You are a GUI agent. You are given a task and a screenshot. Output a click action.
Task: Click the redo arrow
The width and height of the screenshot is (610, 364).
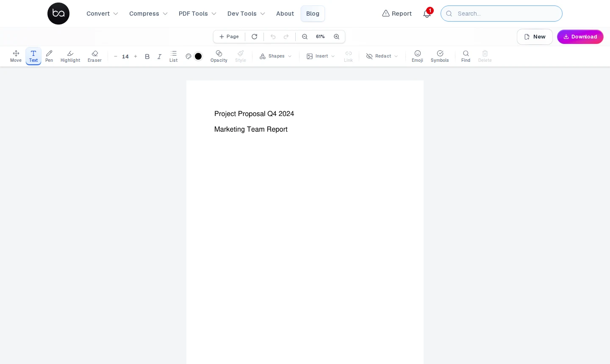tap(286, 37)
